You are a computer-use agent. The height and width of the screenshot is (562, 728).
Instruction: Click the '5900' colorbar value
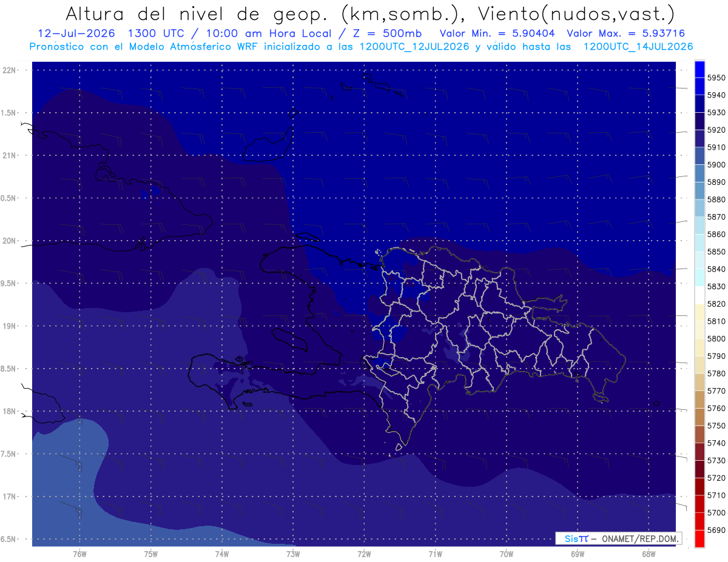(x=716, y=165)
